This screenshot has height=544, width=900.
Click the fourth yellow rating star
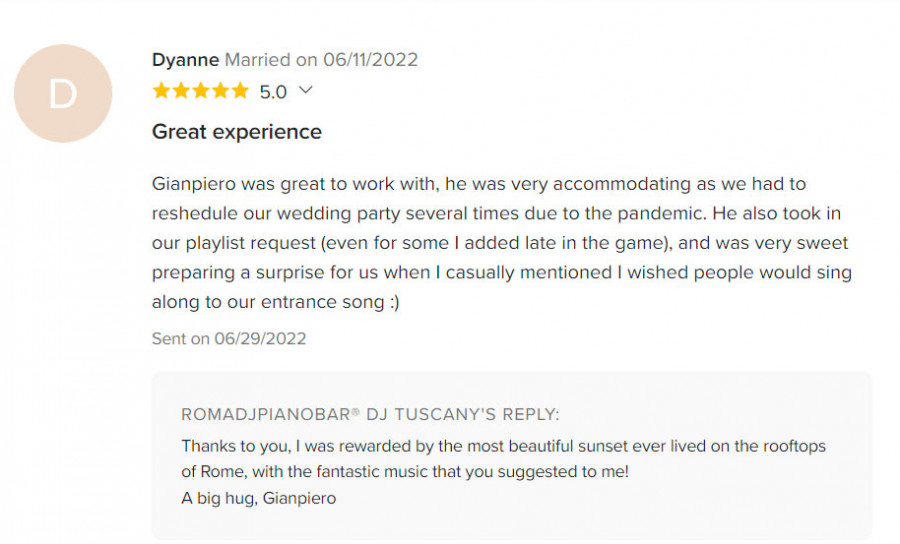point(220,91)
